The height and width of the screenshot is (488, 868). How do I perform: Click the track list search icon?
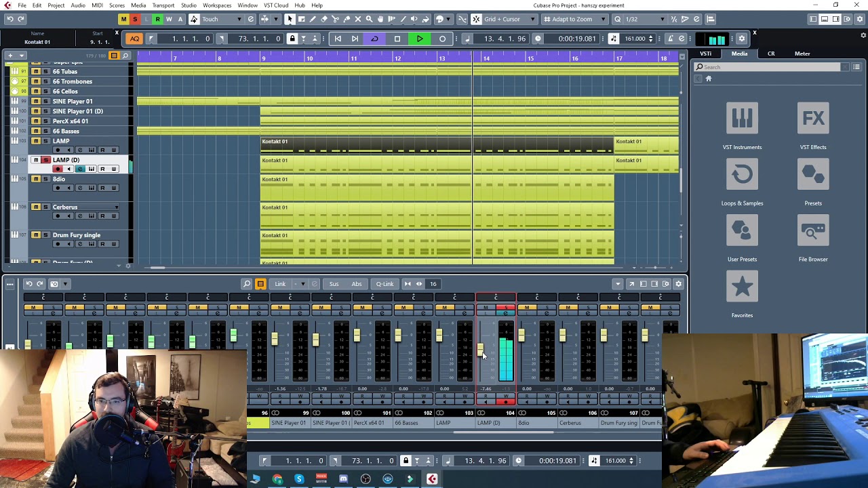(x=125, y=56)
